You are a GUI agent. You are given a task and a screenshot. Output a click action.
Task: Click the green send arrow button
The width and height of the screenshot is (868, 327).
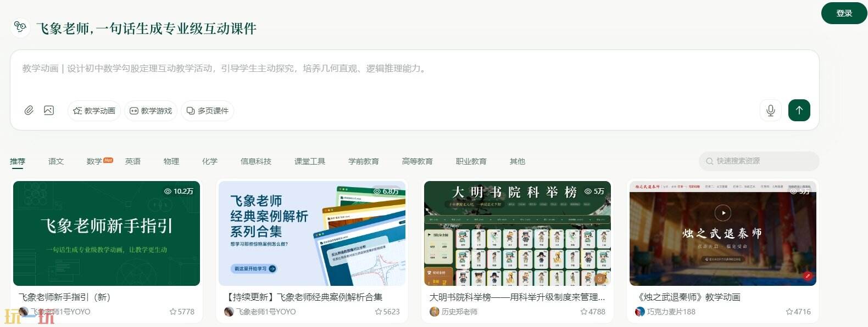799,110
